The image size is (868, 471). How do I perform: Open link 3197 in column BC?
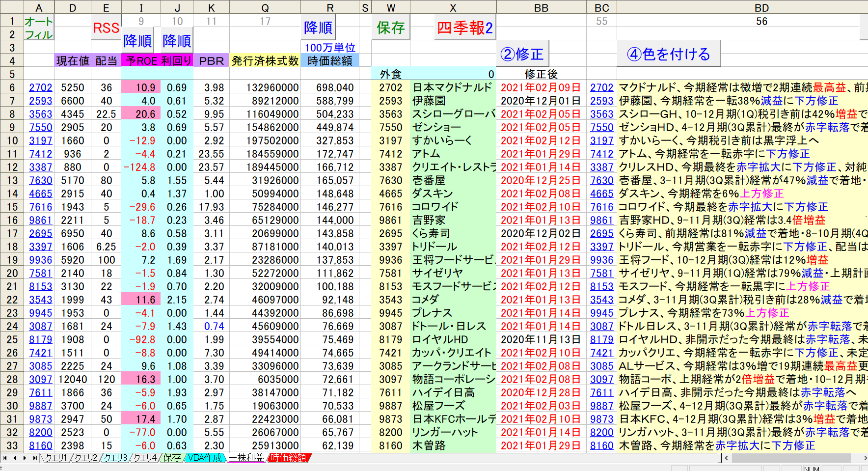(602, 140)
